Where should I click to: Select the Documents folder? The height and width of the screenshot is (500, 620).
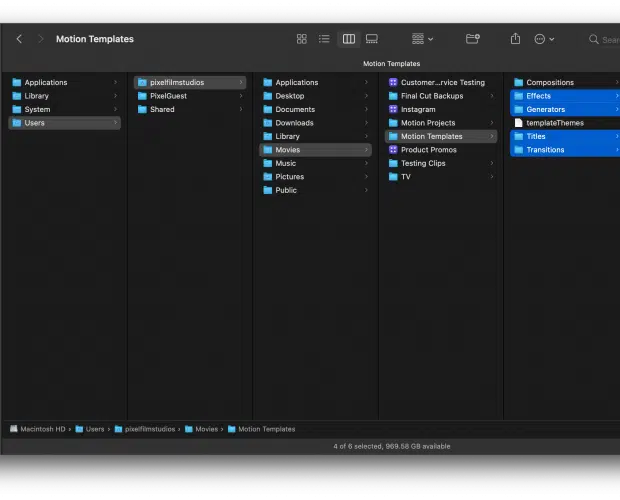[316, 109]
